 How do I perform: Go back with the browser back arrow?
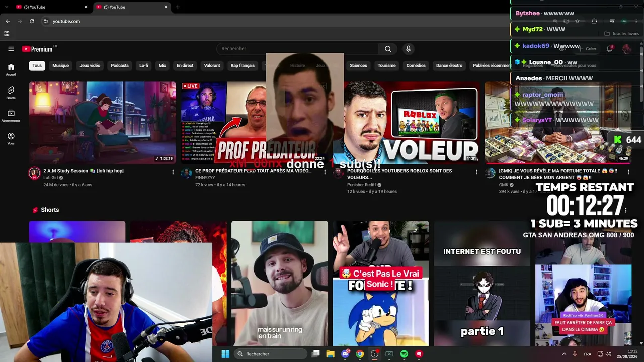[x=8, y=21]
